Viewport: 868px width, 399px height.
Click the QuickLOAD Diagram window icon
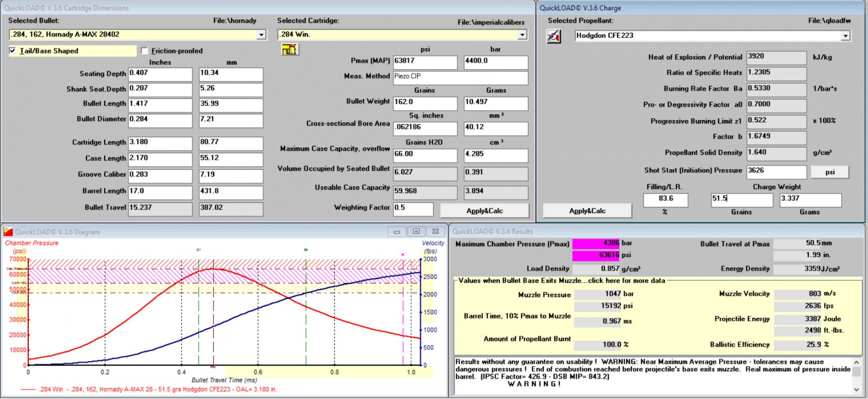click(x=8, y=231)
